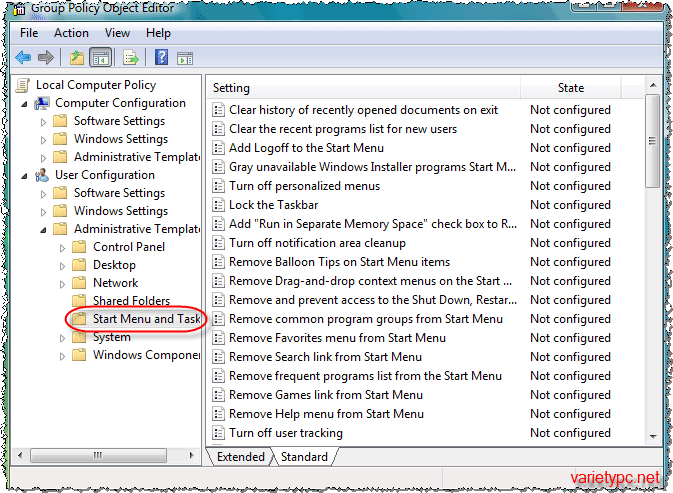Click policy icon beside Remove Search link setting
This screenshot has height=493, width=673.
pyautogui.click(x=218, y=357)
